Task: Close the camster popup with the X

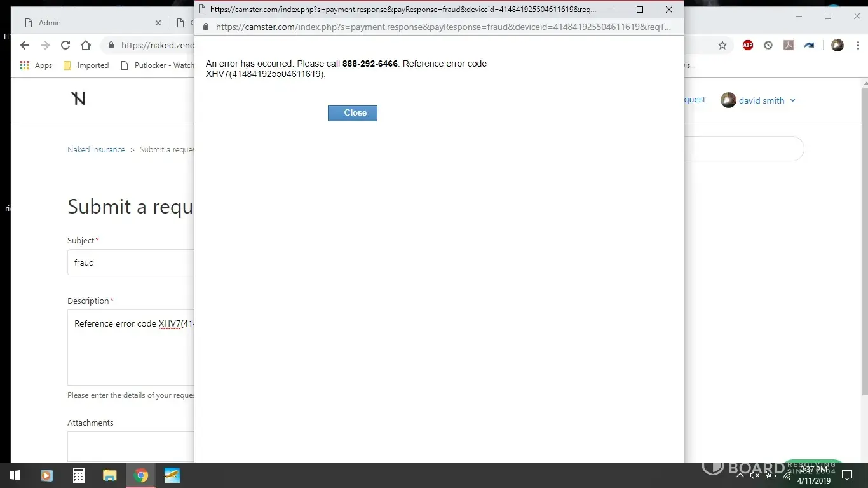Action: (x=668, y=10)
